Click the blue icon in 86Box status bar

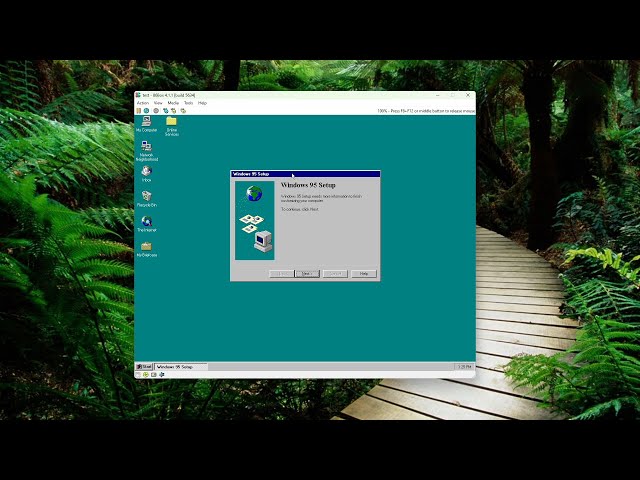coord(162,374)
